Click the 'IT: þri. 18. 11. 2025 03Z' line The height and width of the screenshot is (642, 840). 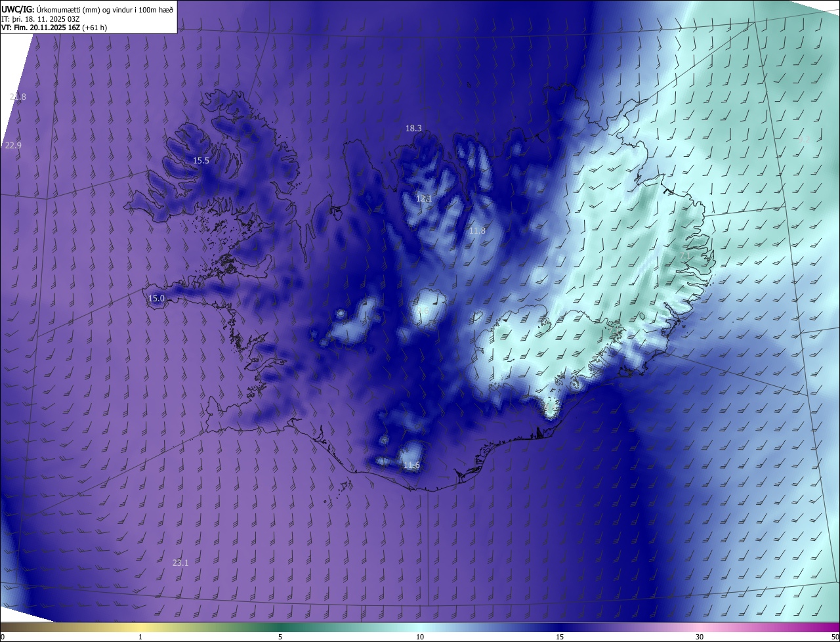39,18
